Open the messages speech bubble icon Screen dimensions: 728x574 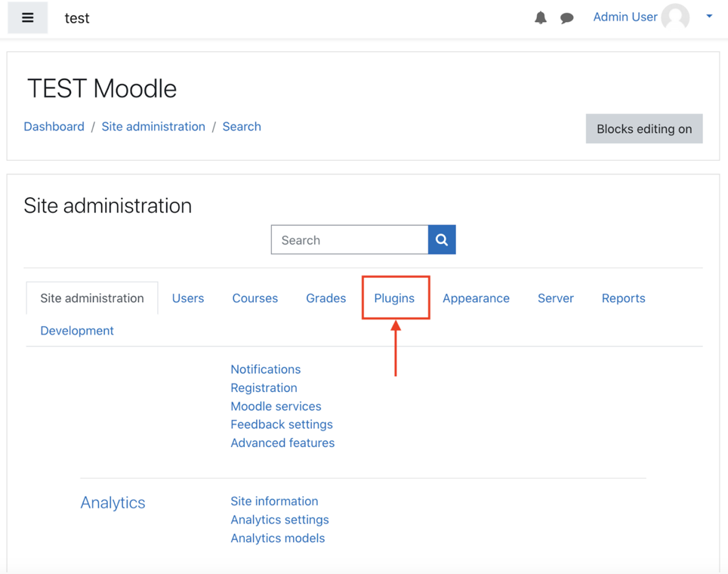(x=567, y=17)
